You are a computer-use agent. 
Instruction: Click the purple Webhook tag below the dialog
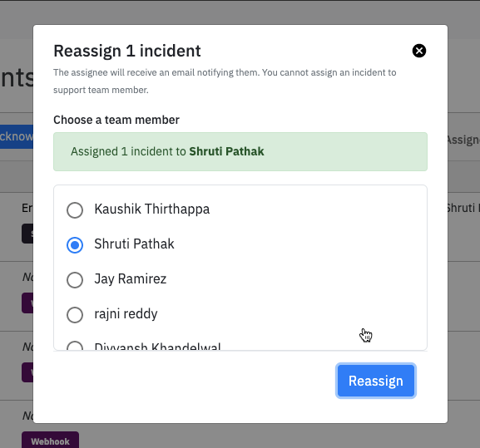click(x=50, y=441)
